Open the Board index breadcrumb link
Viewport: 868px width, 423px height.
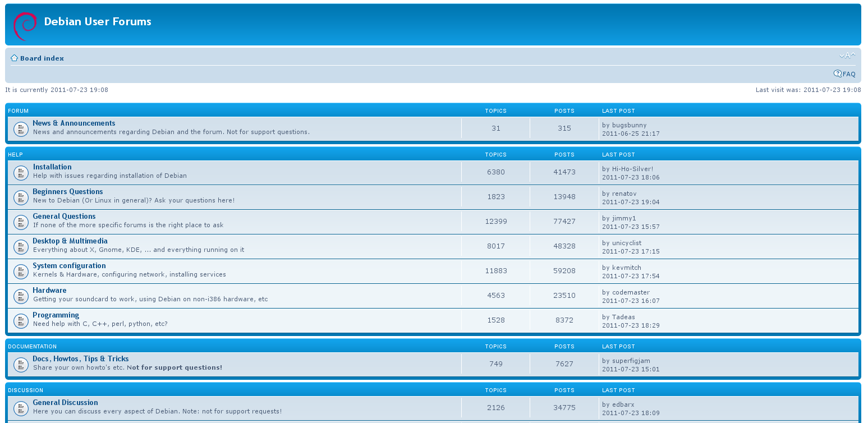tap(42, 58)
